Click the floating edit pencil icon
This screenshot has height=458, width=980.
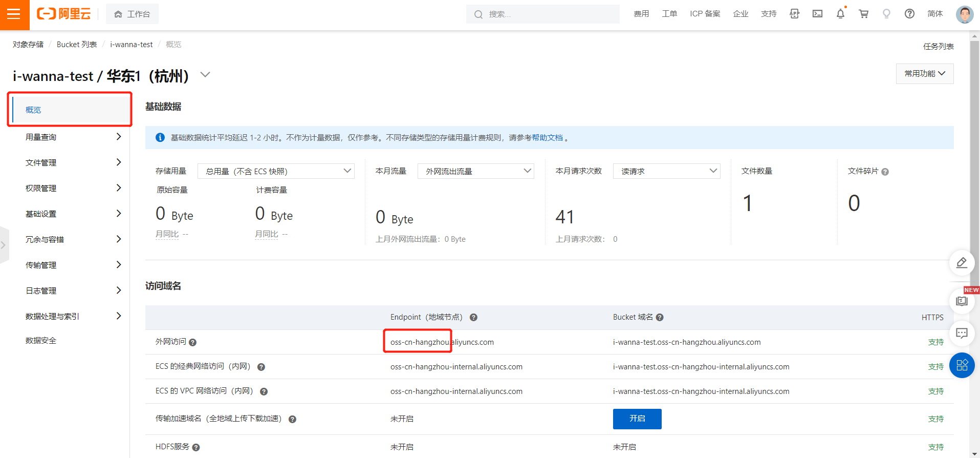pyautogui.click(x=962, y=263)
